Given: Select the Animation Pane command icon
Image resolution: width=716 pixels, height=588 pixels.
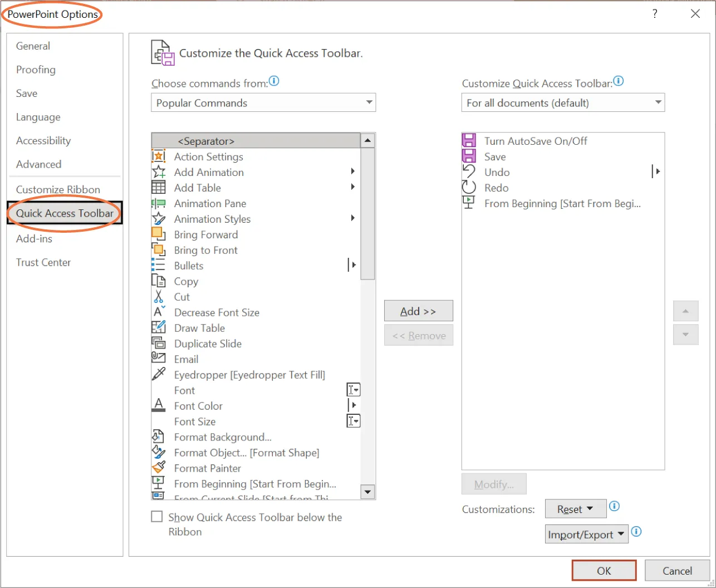Looking at the screenshot, I should (158, 203).
